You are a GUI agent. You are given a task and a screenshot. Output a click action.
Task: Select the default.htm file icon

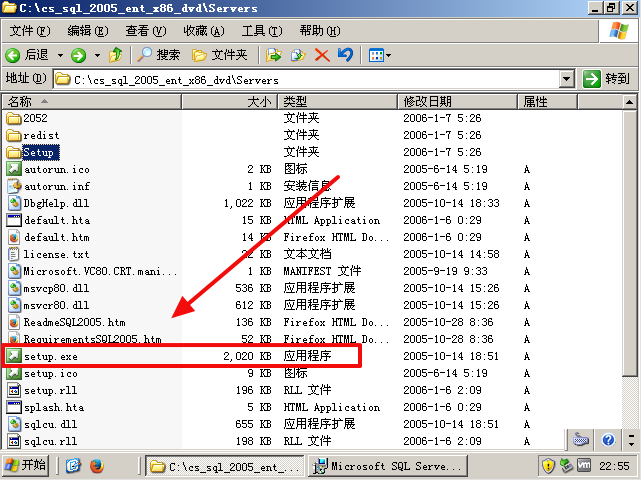13,237
